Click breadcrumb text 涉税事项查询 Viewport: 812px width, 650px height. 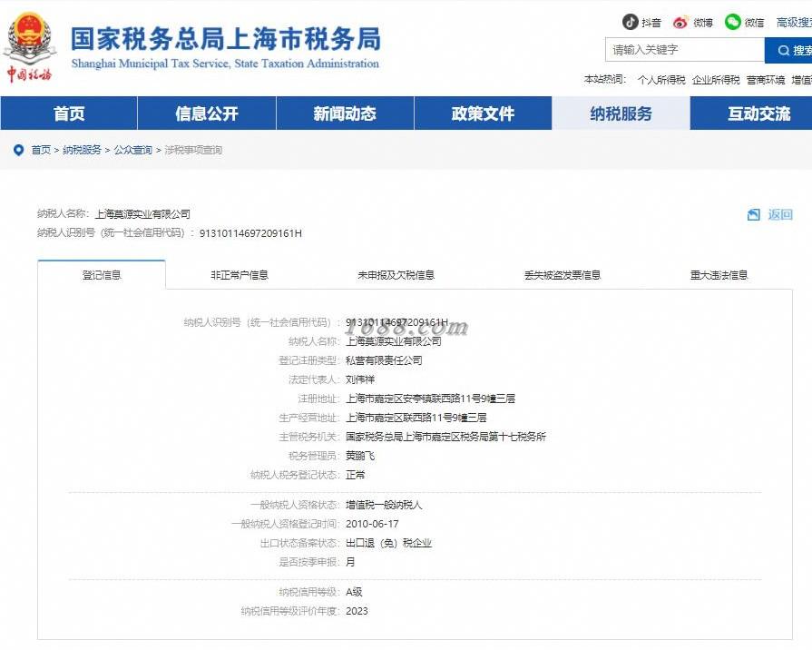click(193, 151)
